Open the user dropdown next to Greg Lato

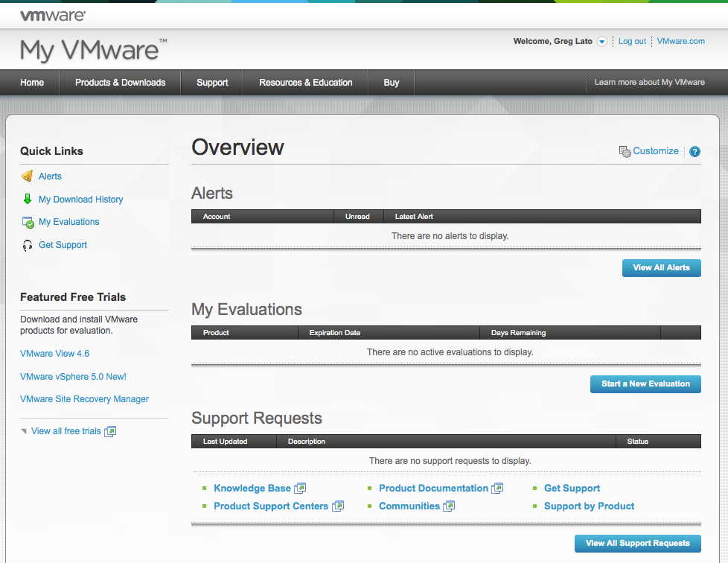coord(601,42)
